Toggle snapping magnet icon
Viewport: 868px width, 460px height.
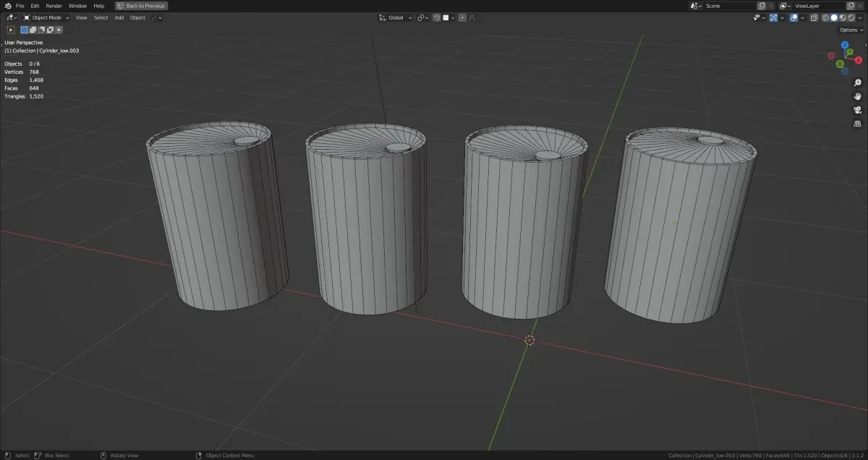point(437,18)
